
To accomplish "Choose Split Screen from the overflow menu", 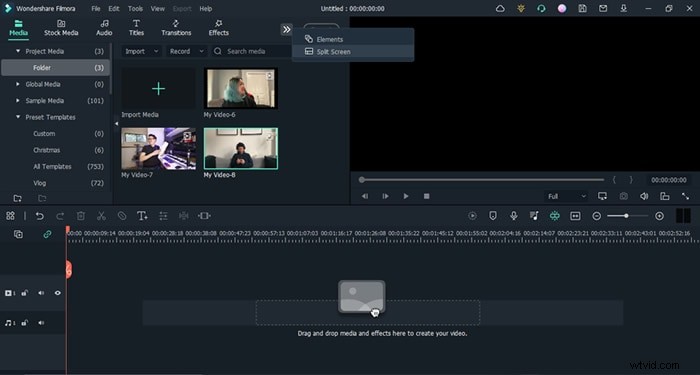I will pyautogui.click(x=353, y=51).
